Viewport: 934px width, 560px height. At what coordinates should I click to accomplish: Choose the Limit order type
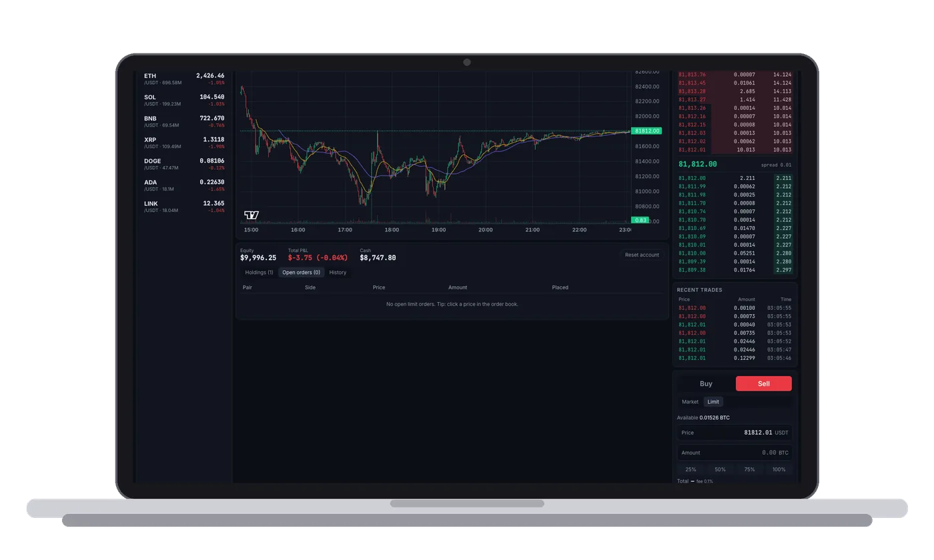click(x=713, y=402)
